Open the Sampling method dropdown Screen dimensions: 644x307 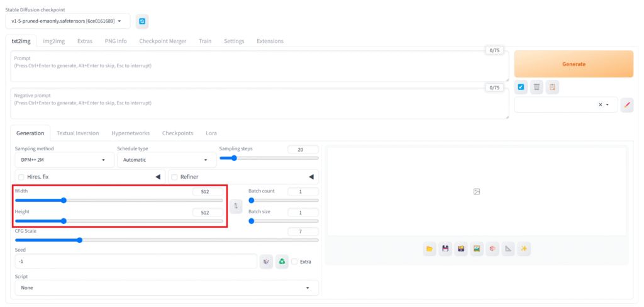[63, 160]
